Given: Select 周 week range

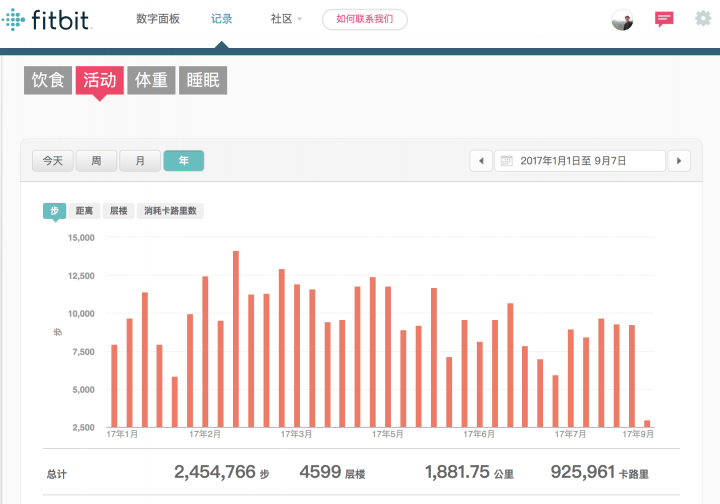Looking at the screenshot, I should pos(96,161).
